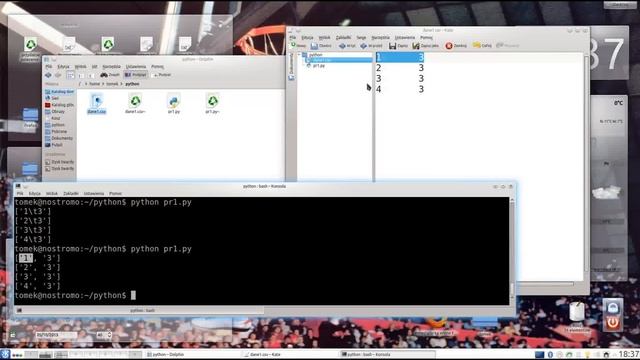Viewport: 640px width, 360px height.
Task: Open Edycja menu in Dolphin
Action: coord(63,67)
